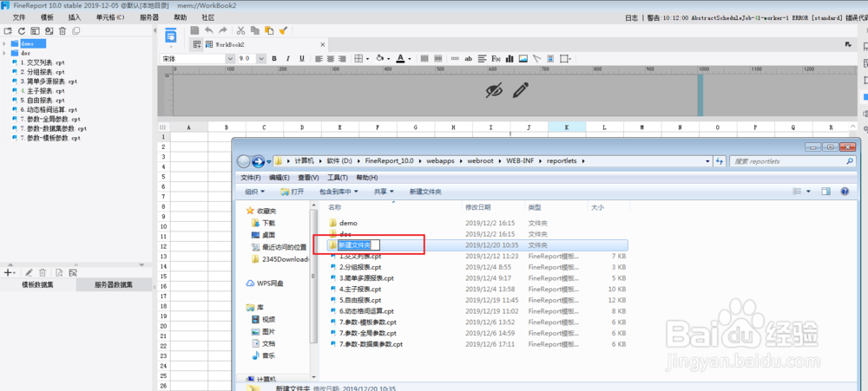Insert plain text with the ab icon
868x391 pixels.
(x=469, y=59)
